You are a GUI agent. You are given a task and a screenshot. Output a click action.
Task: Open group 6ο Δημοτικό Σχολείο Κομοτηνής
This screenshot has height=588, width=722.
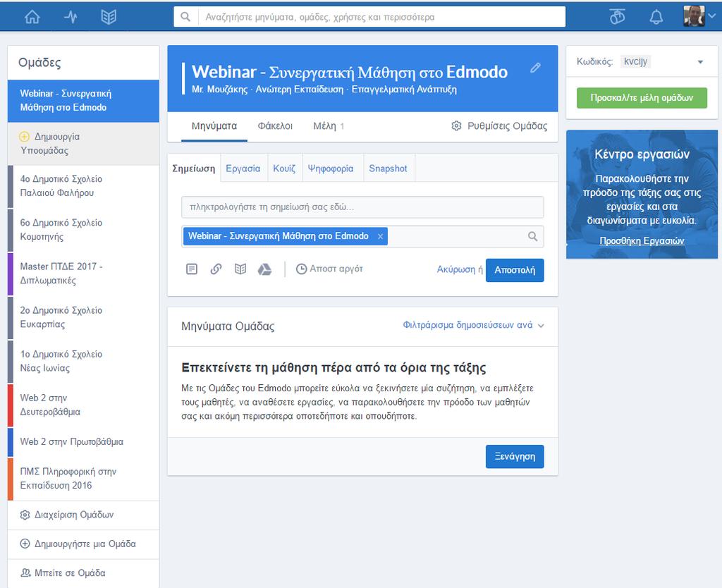83,230
